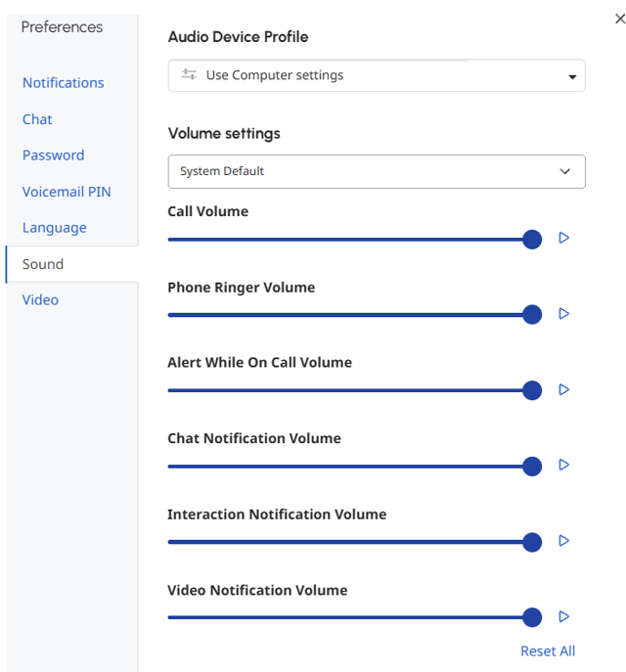Select the Language tab

[55, 228]
